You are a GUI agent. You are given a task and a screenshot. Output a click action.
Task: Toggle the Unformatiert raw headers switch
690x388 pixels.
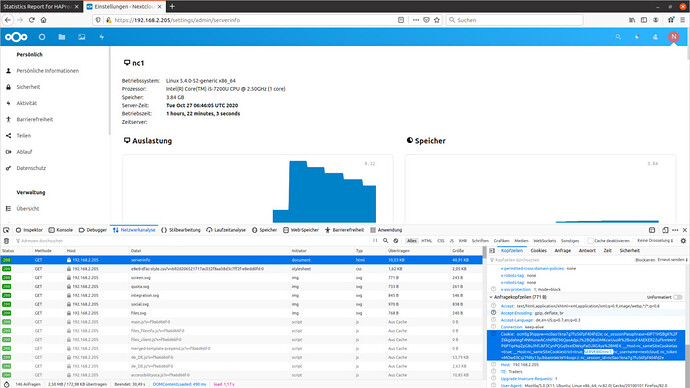pos(678,297)
